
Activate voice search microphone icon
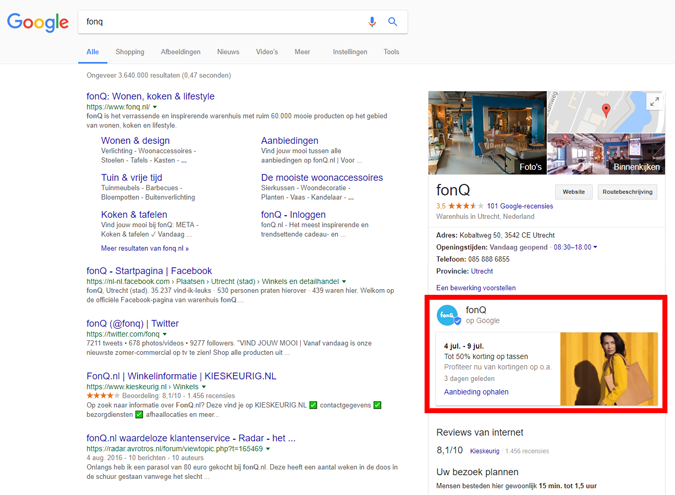[x=372, y=22]
